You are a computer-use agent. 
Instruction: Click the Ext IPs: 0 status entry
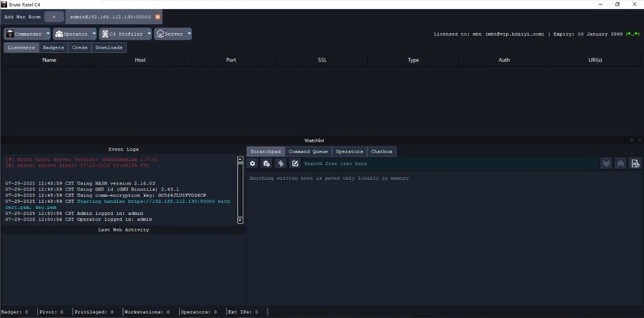coord(243,312)
